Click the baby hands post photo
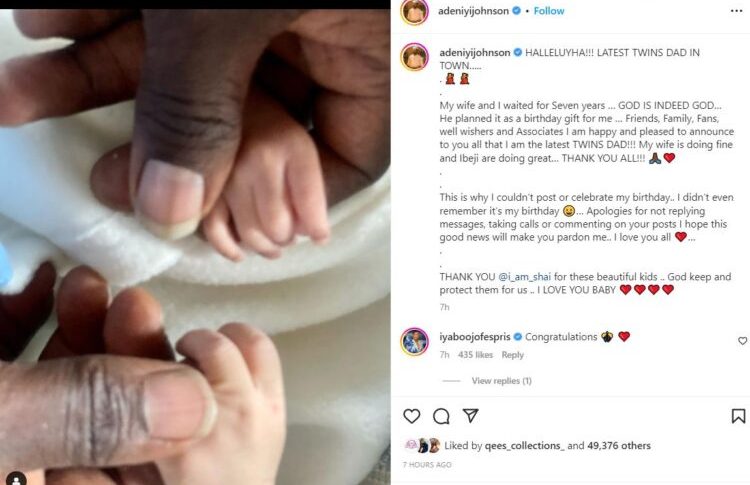The height and width of the screenshot is (485, 750). (x=195, y=247)
